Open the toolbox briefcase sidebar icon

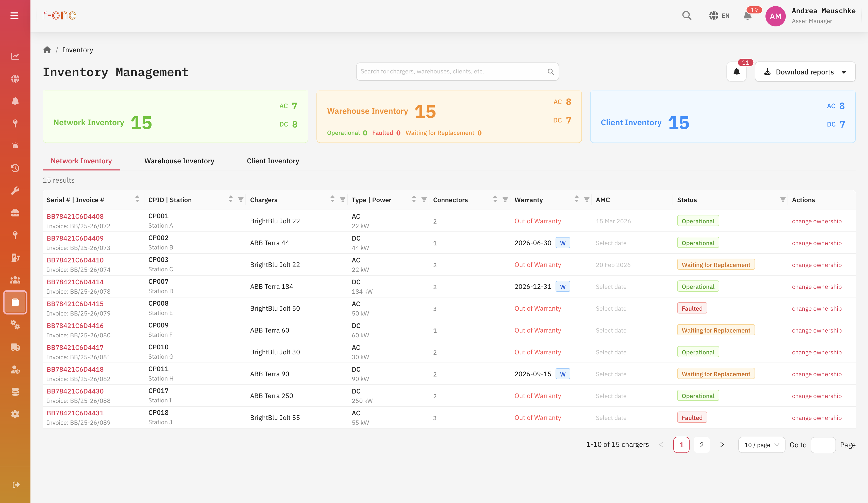click(15, 213)
